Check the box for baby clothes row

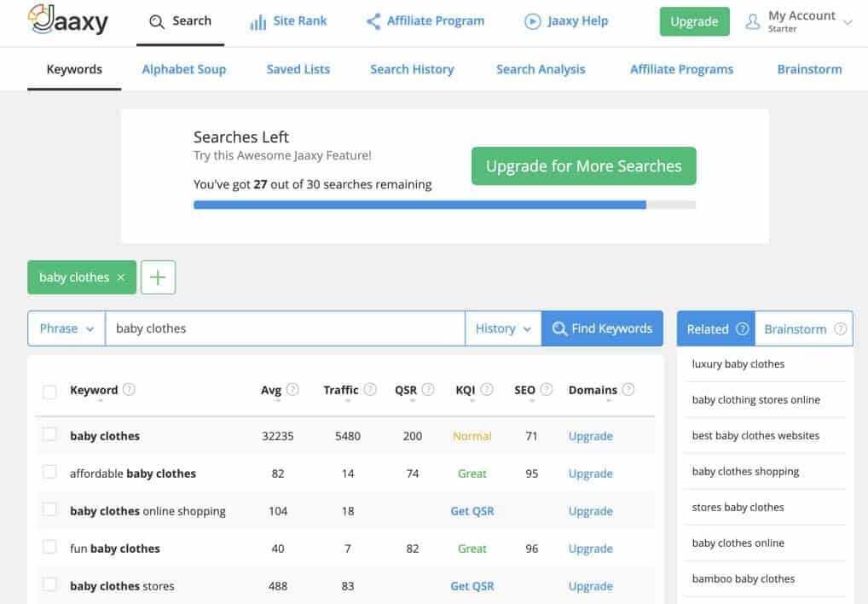click(x=49, y=434)
